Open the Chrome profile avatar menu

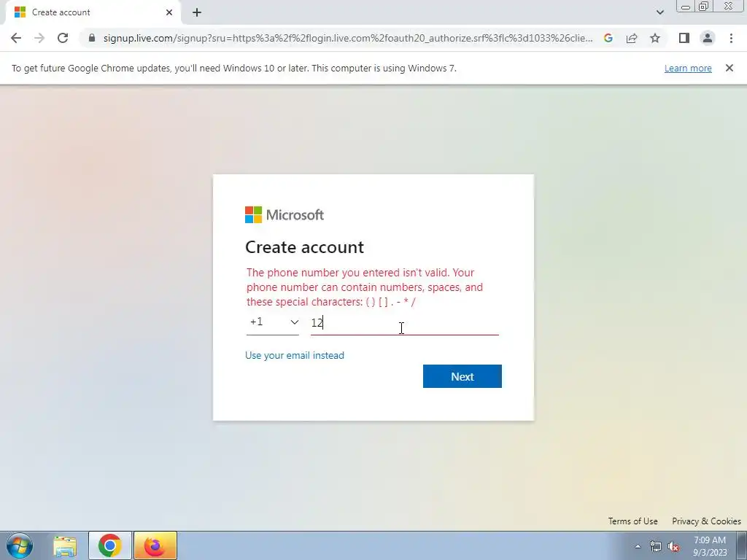pyautogui.click(x=708, y=38)
